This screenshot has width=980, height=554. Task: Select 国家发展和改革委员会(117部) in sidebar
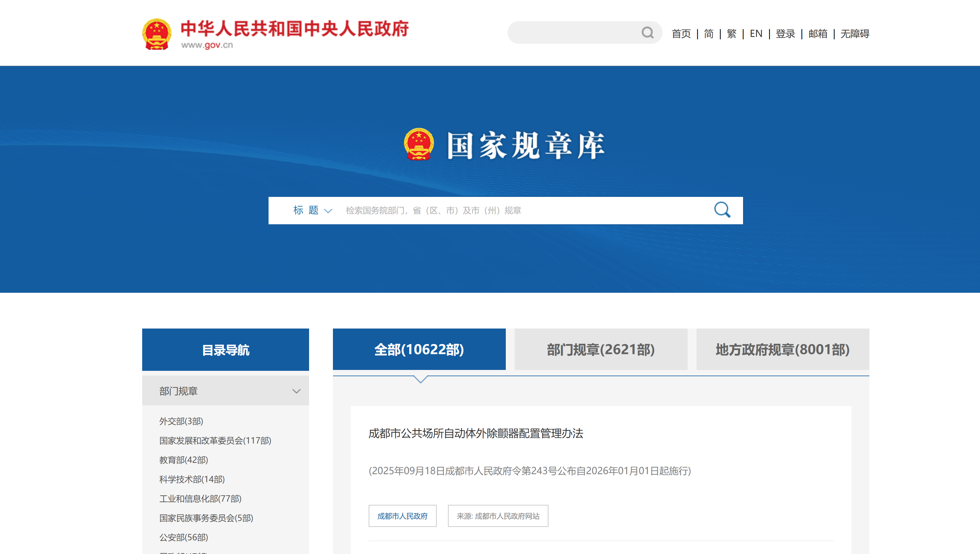point(215,441)
